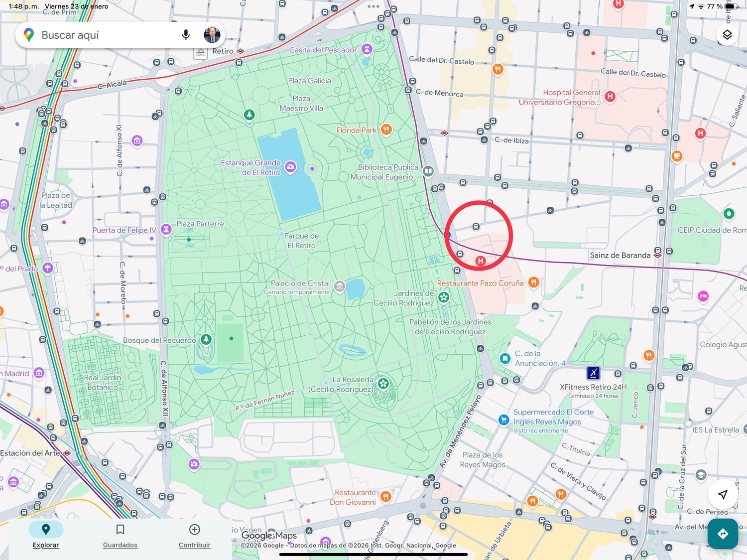Viewport: 747px width, 560px height.
Task: Open the account profile picture
Action: pos(212,35)
